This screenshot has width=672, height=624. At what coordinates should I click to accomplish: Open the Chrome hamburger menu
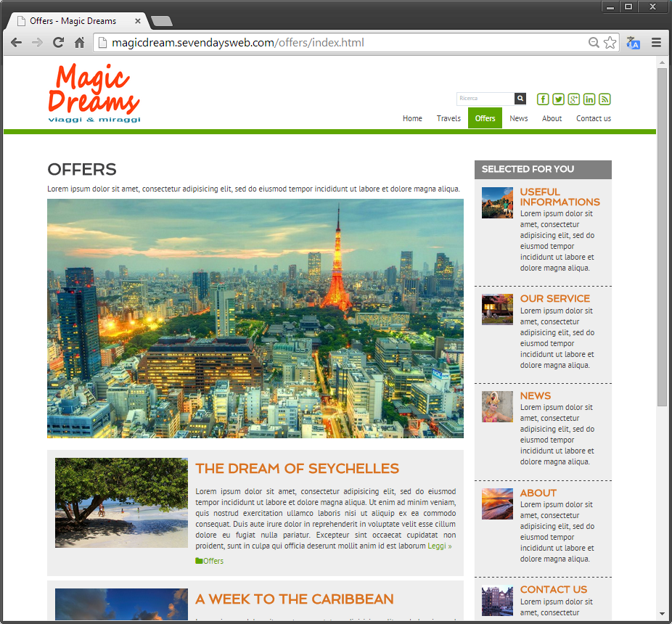pos(656,42)
